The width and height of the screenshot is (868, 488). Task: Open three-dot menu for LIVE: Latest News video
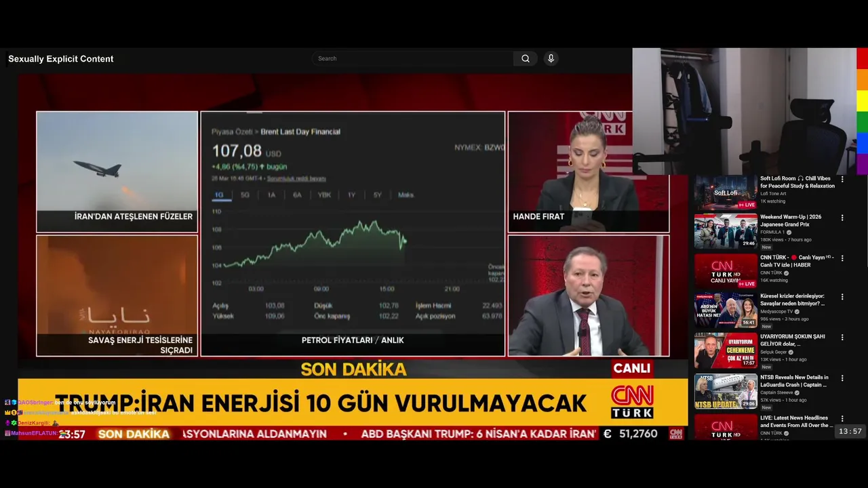point(842,418)
